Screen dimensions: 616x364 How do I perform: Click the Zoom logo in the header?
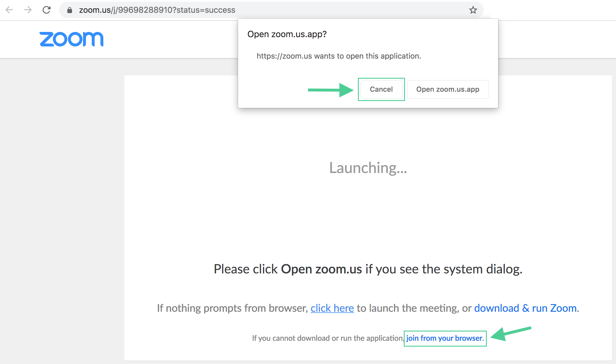(71, 39)
